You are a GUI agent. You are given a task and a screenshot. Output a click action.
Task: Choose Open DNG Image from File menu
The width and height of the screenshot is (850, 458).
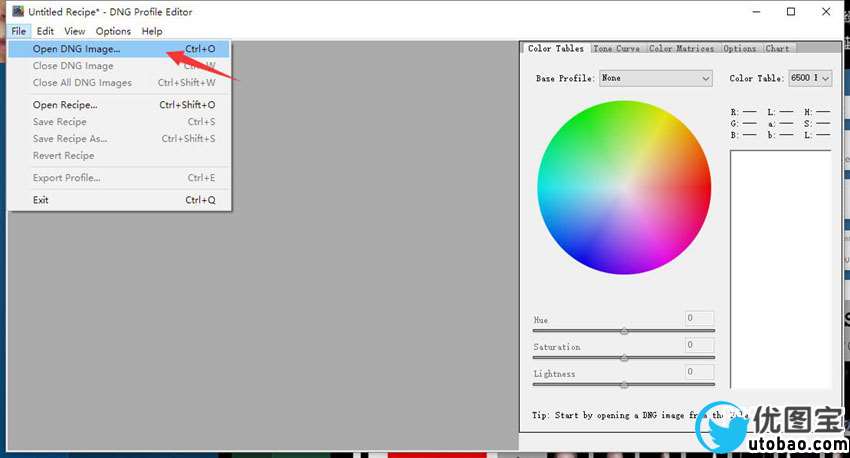[119, 49]
